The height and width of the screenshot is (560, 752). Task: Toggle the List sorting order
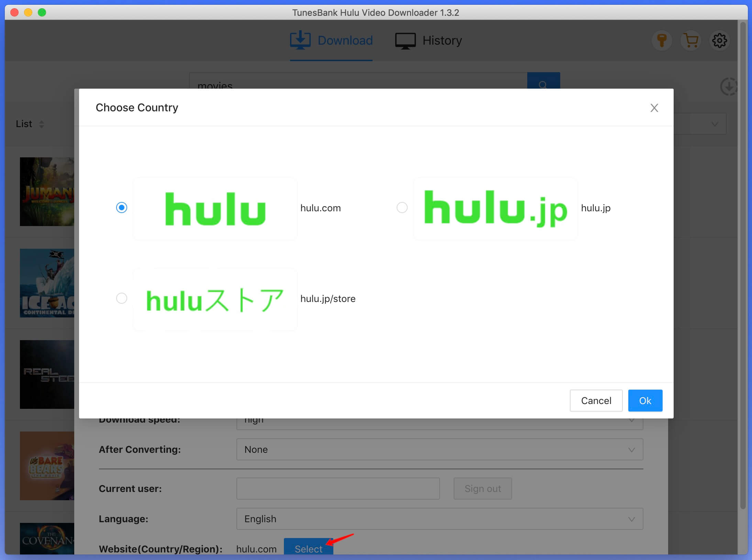(42, 124)
